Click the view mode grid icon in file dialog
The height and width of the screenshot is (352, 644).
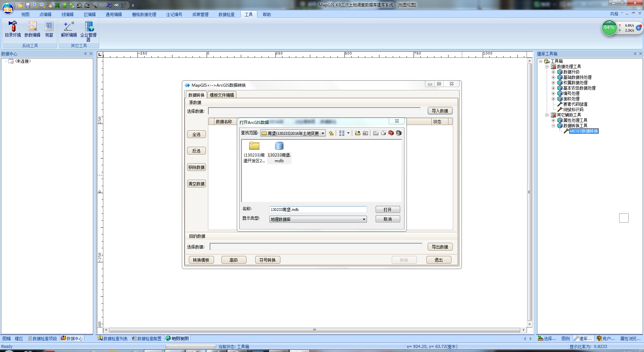342,133
